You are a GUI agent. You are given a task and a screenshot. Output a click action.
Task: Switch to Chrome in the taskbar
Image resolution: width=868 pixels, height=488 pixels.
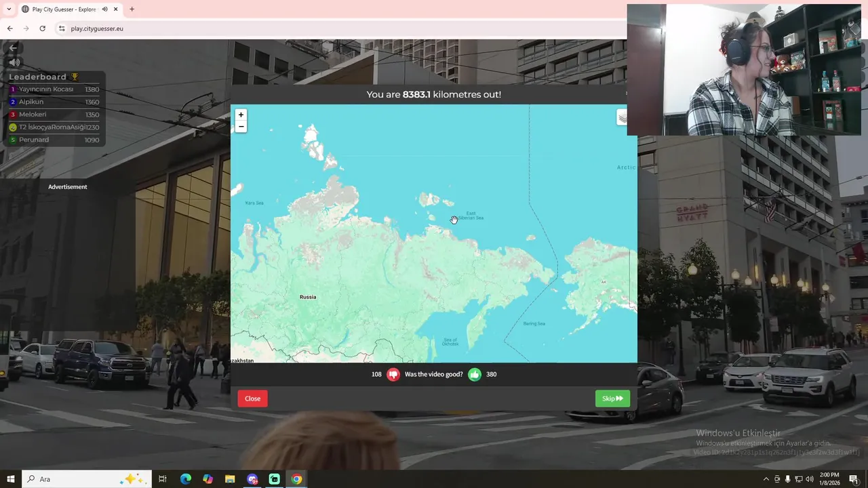pos(296,479)
